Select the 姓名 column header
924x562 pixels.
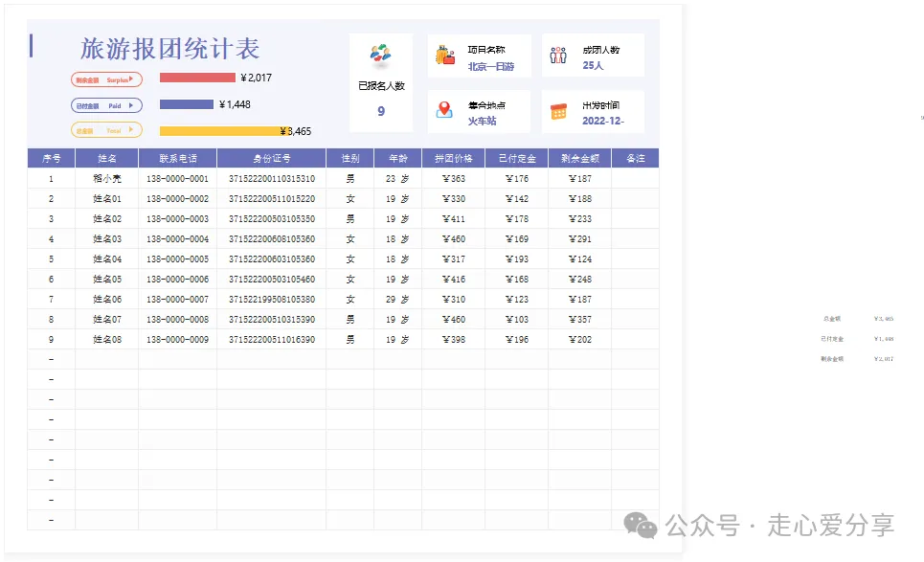[x=106, y=159]
